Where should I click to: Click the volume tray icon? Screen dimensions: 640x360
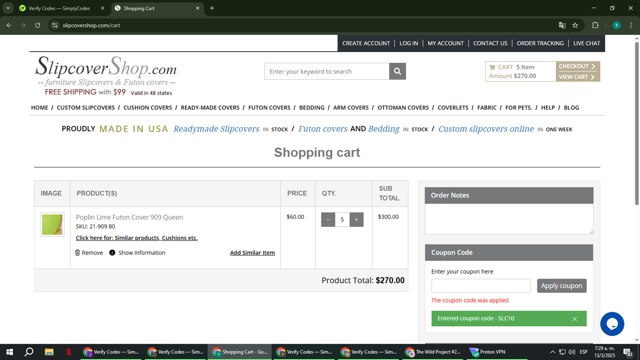[x=572, y=352]
